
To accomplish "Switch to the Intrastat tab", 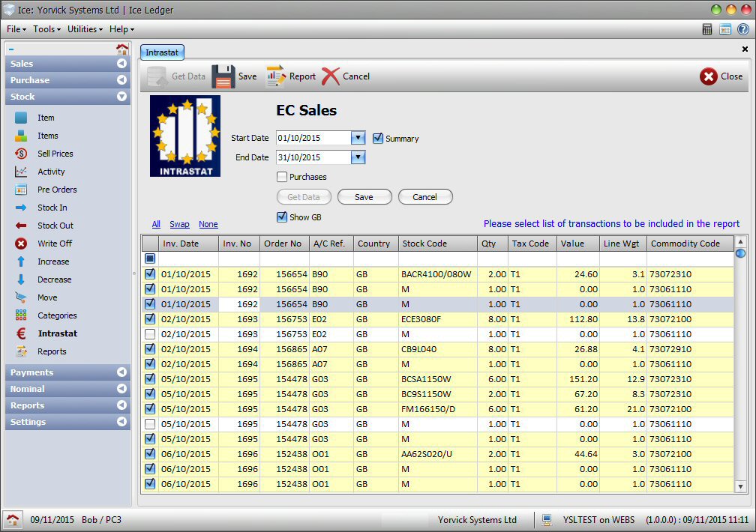I will point(163,52).
